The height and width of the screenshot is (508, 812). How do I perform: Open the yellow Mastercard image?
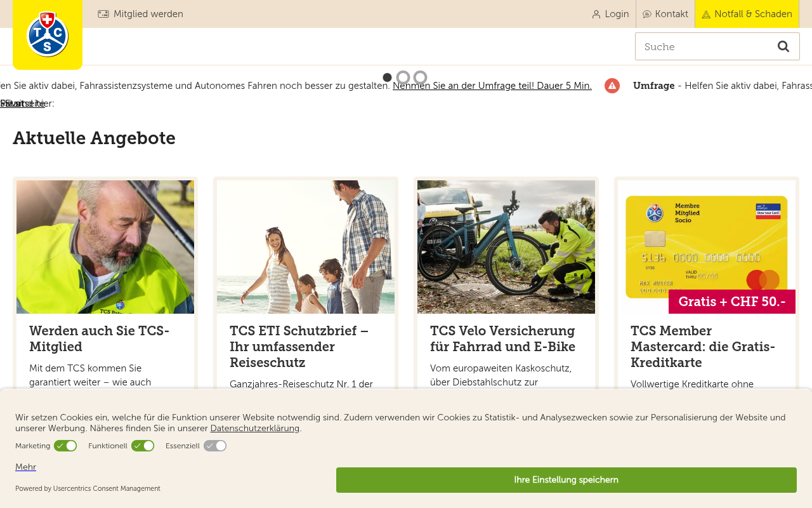coord(707,247)
